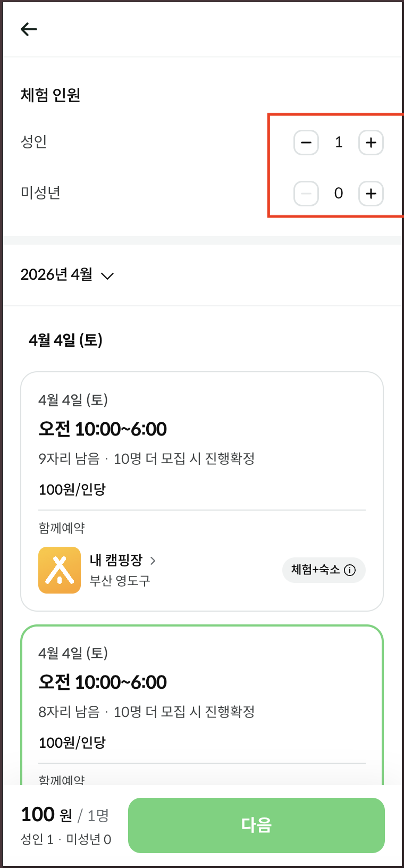The height and width of the screenshot is (868, 404).
Task: Click the 다음 button
Action: [256, 825]
